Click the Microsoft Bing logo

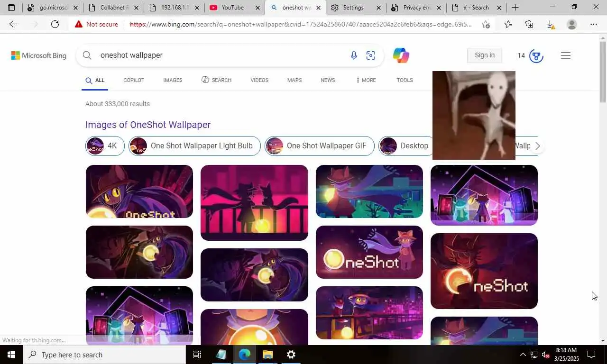pyautogui.click(x=39, y=55)
